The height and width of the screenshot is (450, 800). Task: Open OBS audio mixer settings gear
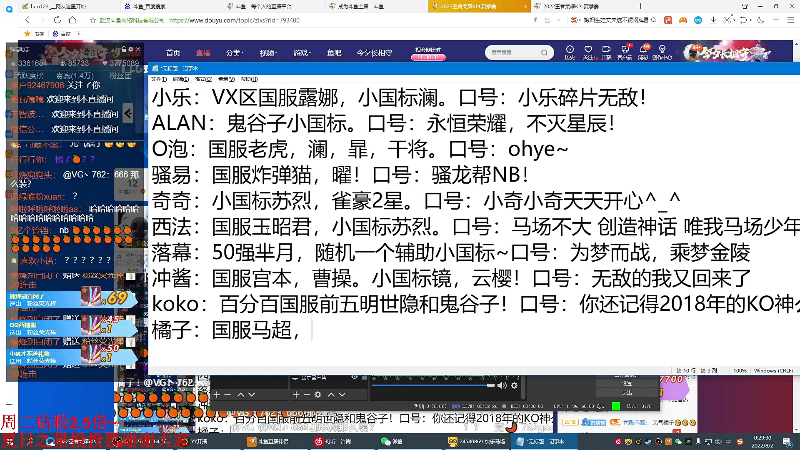click(514, 386)
